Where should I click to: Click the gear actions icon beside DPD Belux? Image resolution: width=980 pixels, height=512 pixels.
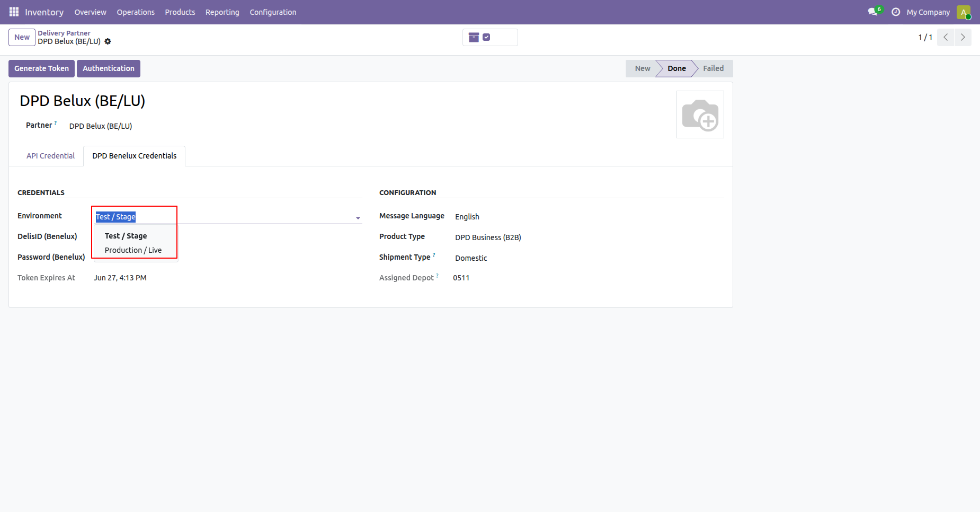point(108,41)
